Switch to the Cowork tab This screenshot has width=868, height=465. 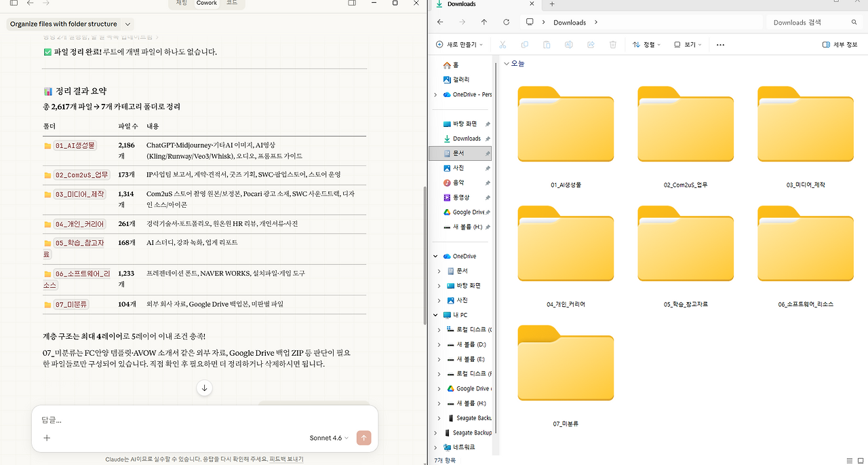206,3
